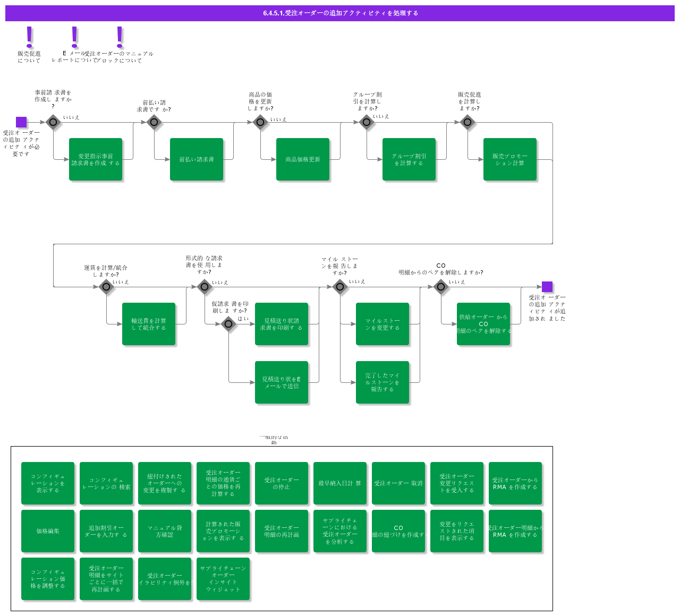Open the 輸送費を計算して統合する activity

point(149,324)
